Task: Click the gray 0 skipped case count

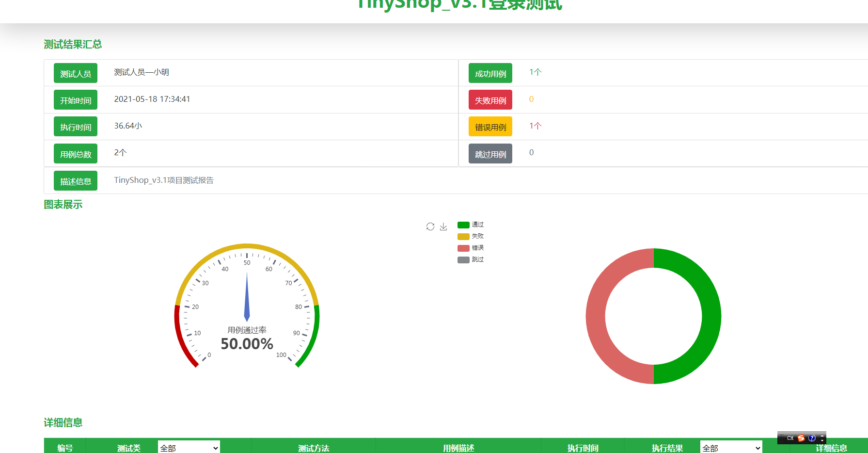Action: coord(531,152)
